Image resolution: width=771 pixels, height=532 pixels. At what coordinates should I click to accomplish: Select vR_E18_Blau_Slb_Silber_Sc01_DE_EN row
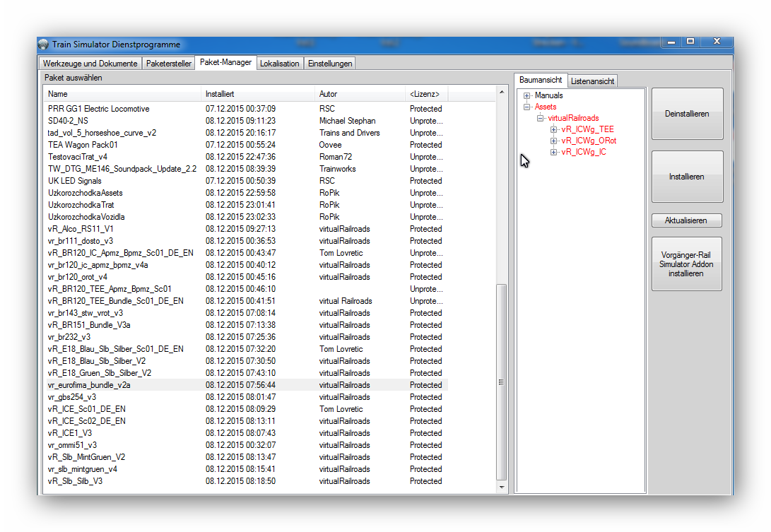tap(246, 349)
